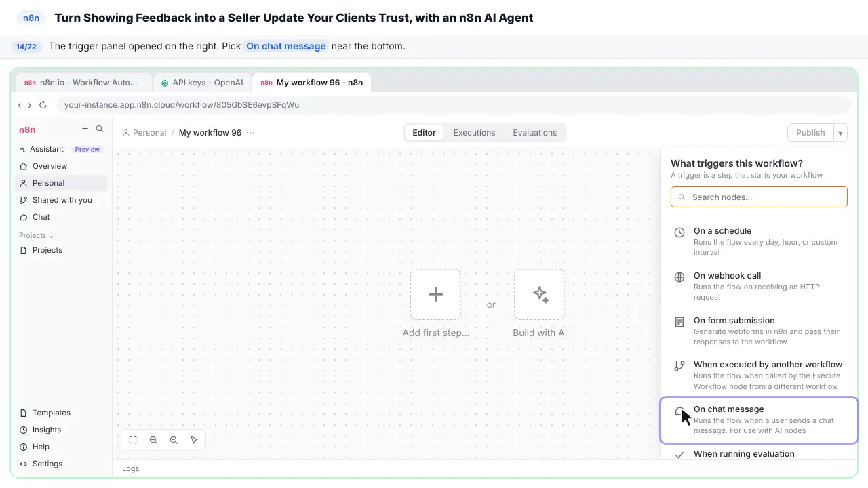Open the Logs panel at the bottom

131,468
